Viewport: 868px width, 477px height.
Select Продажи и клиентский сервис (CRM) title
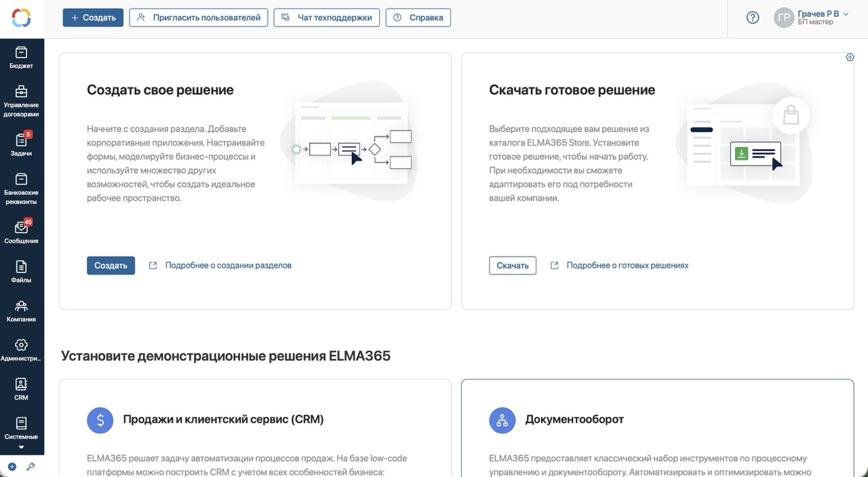coord(223,419)
